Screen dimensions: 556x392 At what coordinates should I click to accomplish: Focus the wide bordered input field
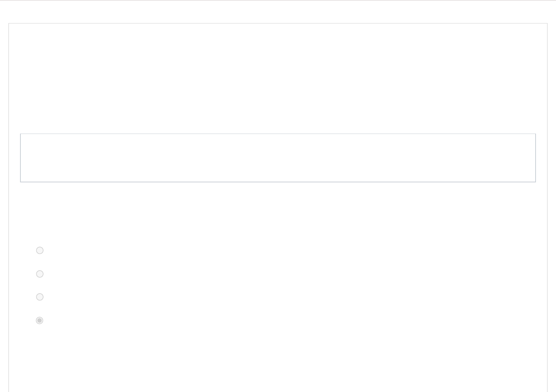pos(278,158)
